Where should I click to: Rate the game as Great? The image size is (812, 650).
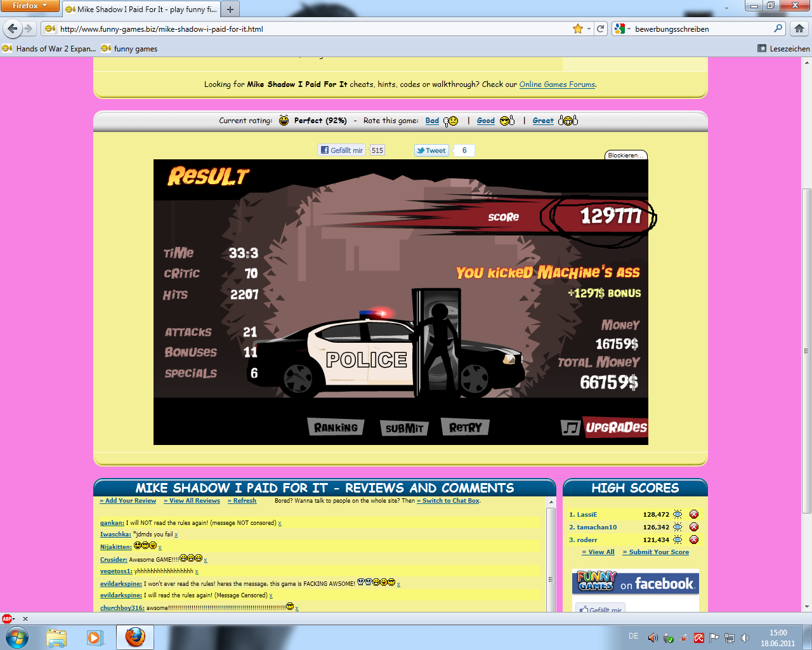543,121
